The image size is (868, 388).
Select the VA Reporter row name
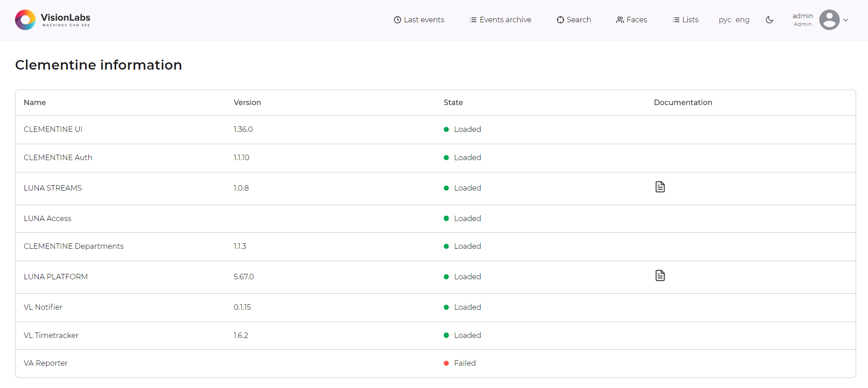[x=46, y=363]
